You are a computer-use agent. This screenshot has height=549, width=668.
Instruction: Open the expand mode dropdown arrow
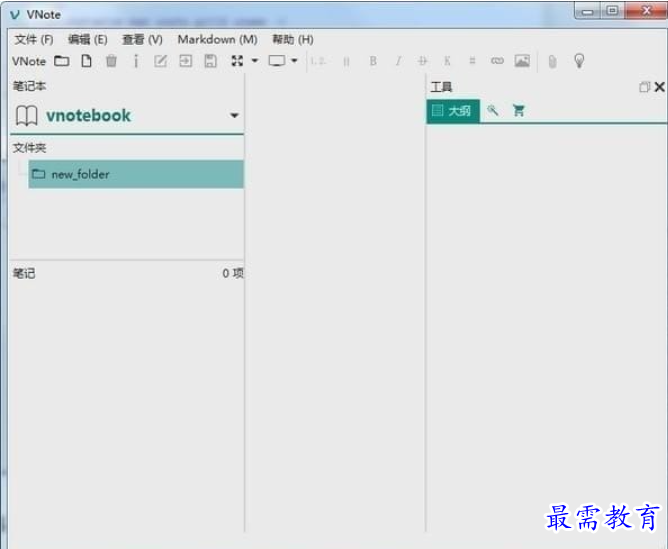tap(255, 61)
